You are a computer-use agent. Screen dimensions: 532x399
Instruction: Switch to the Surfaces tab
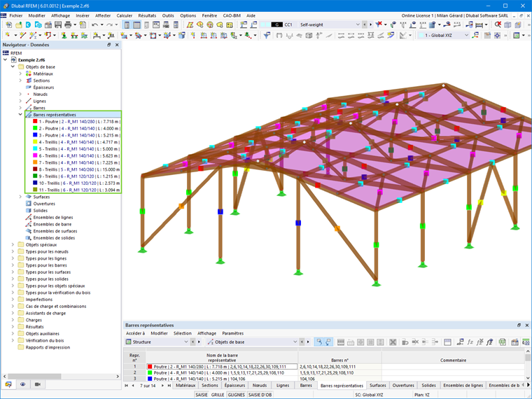377,386
